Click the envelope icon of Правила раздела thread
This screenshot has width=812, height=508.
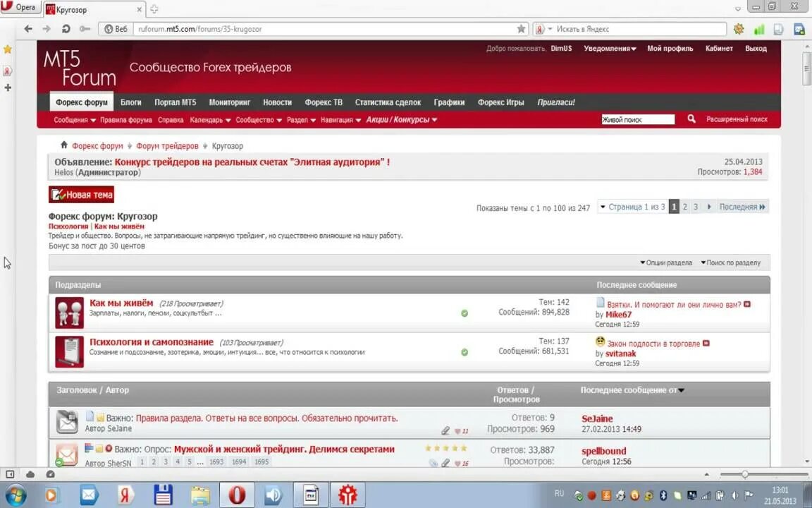click(x=67, y=422)
